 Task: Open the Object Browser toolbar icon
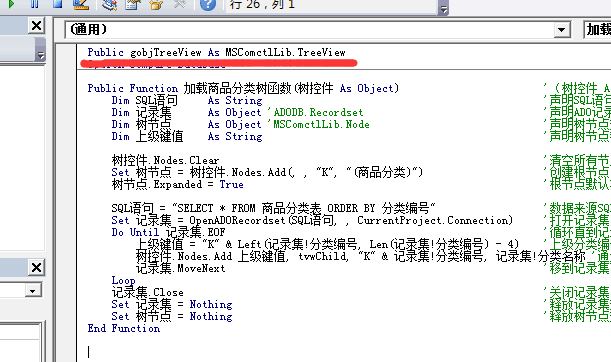(x=156, y=4)
